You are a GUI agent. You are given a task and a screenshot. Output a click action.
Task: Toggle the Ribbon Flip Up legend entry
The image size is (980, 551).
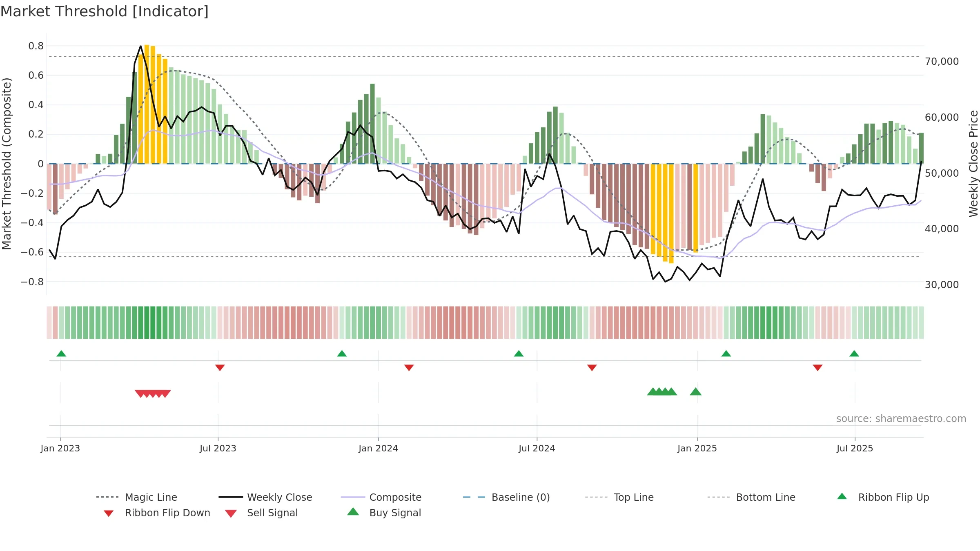[883, 497]
